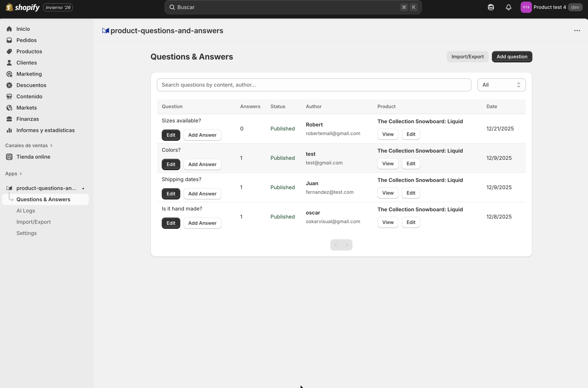Focus the search questions input field
Viewport: 588px width, 388px height.
314,85
